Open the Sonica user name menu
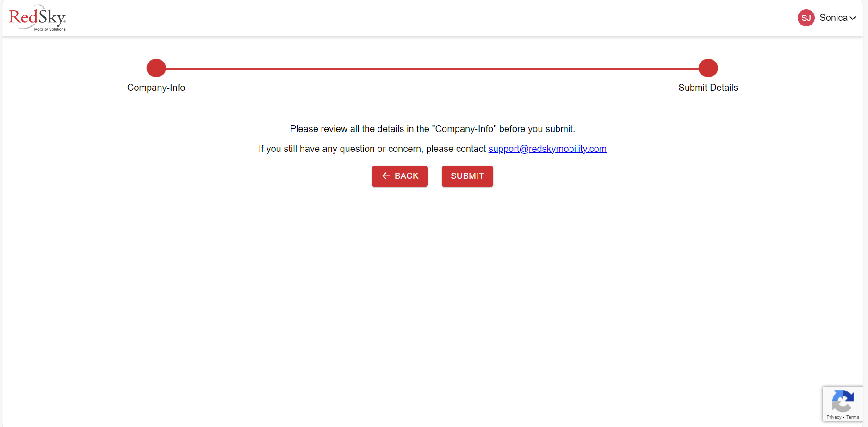 tap(833, 18)
